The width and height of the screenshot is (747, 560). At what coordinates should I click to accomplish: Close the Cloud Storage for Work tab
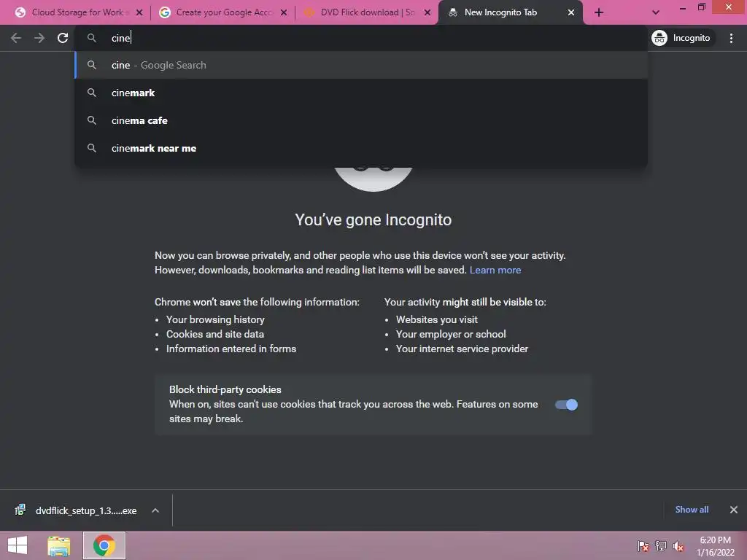click(139, 12)
